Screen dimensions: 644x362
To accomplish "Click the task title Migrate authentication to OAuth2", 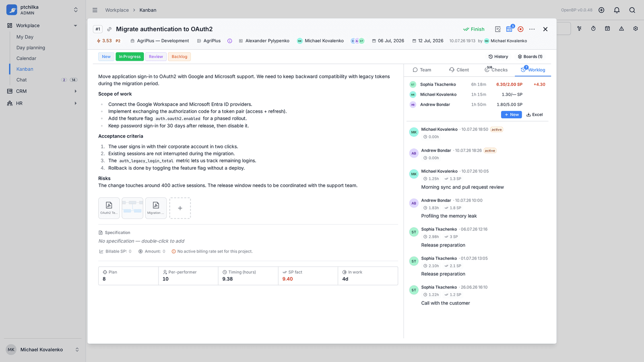I will [x=164, y=29].
